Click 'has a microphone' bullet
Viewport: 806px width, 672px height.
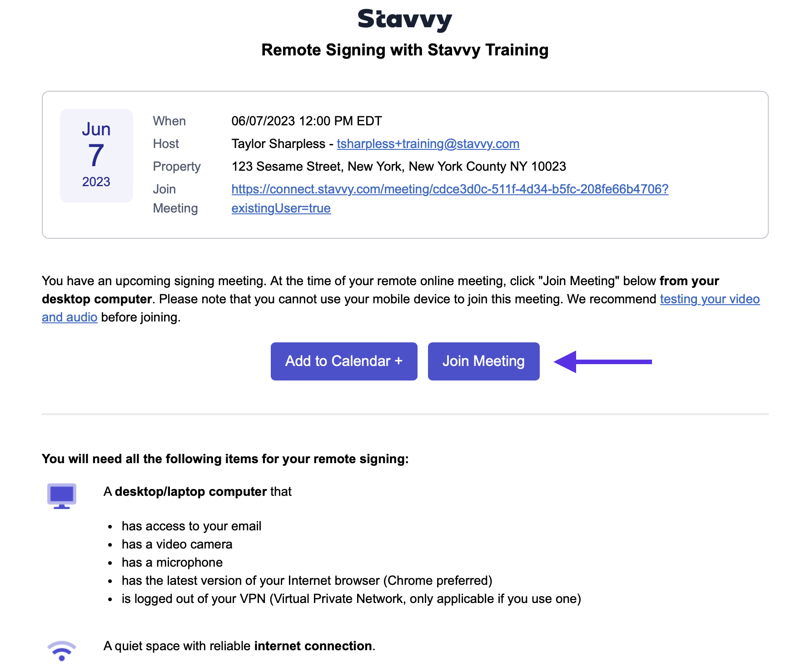[172, 563]
